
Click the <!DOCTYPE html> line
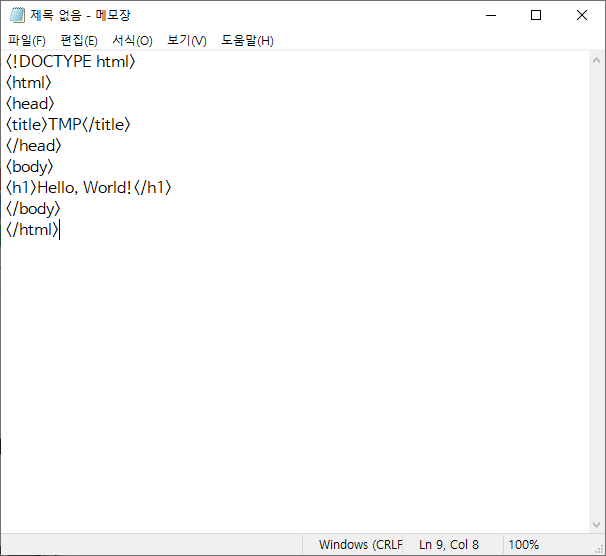(71, 61)
